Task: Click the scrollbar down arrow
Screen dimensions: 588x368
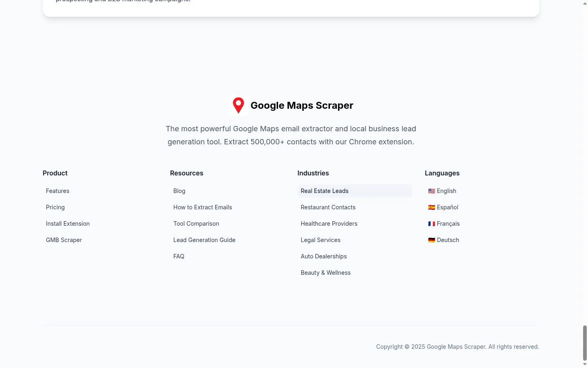Action: tap(585, 364)
